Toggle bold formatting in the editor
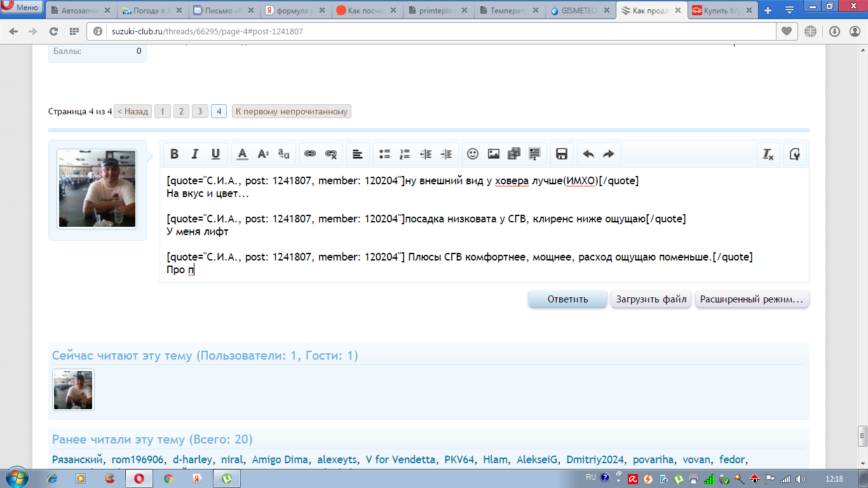This screenshot has width=868, height=488. click(x=174, y=154)
